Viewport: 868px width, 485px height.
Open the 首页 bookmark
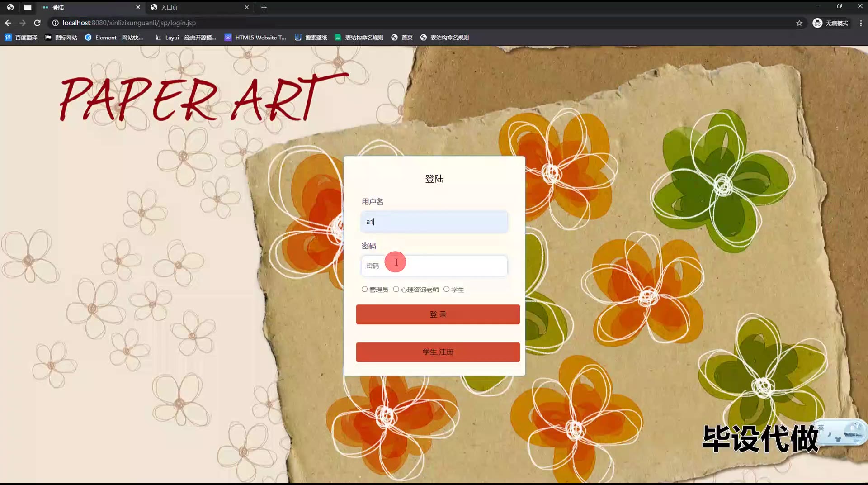(x=402, y=38)
